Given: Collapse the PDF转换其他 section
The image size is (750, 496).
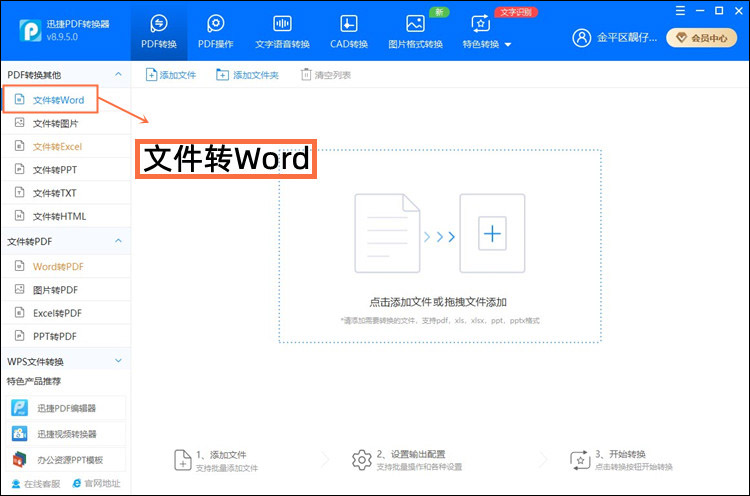Looking at the screenshot, I should (118, 75).
